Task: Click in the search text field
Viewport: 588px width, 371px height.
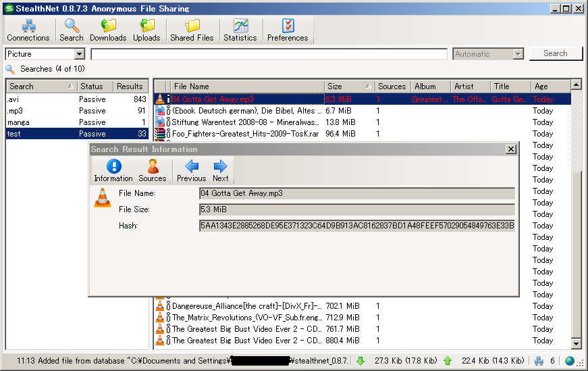Action: click(269, 54)
